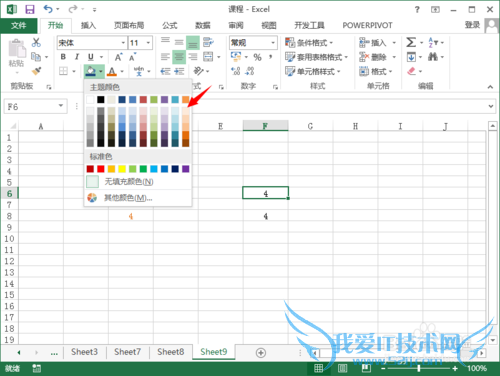Pick the standard red color swatch
The height and width of the screenshot is (376, 500).
point(101,169)
